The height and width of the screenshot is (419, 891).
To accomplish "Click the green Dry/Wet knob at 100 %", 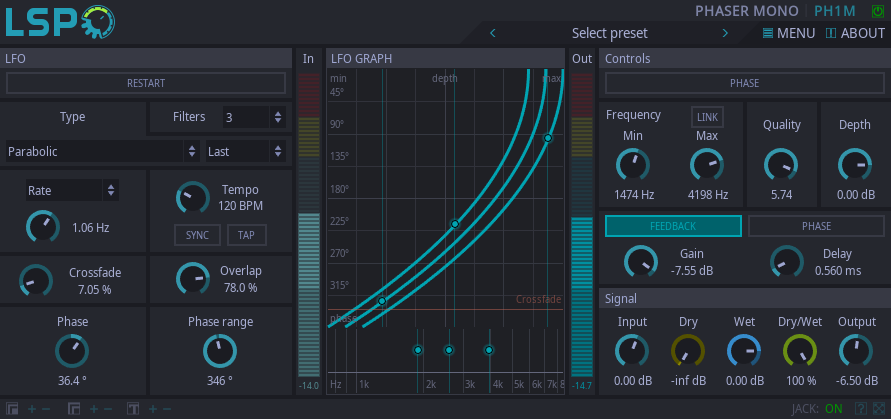I will [x=800, y=350].
